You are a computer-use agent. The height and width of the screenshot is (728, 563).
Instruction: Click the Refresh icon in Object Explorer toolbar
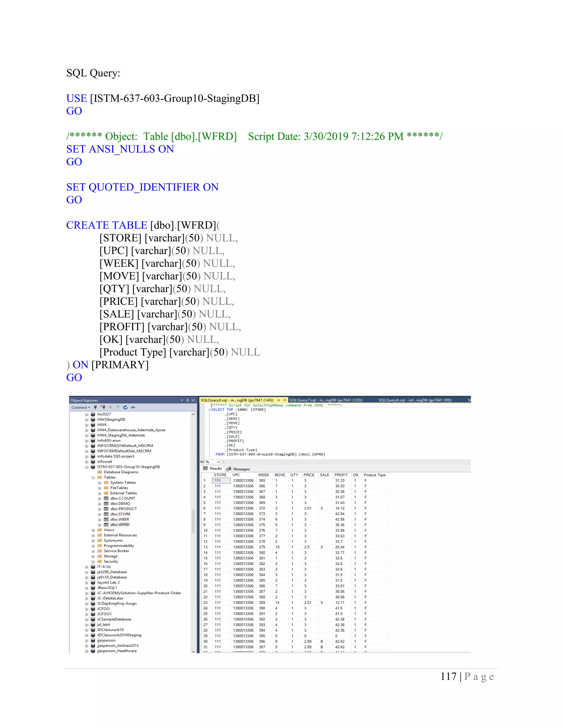click(125, 407)
